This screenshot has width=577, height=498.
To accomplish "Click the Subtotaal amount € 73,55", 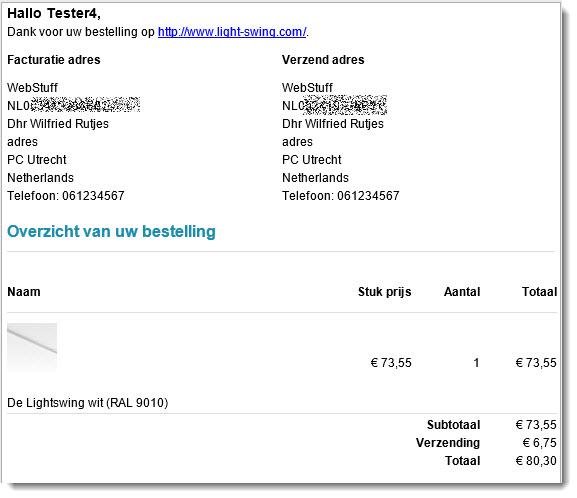I will tap(536, 425).
